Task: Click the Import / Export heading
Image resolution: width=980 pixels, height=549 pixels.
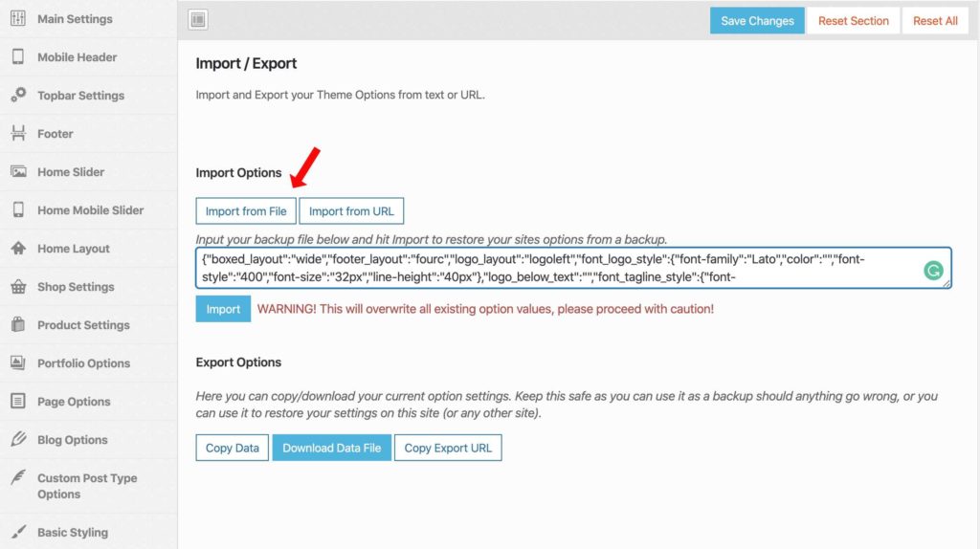Action: pos(246,64)
